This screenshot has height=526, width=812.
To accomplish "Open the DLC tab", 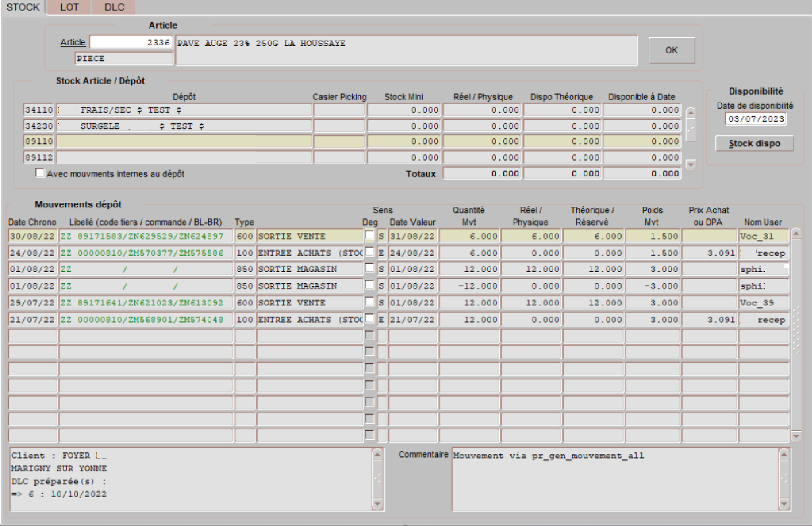I will point(114,7).
